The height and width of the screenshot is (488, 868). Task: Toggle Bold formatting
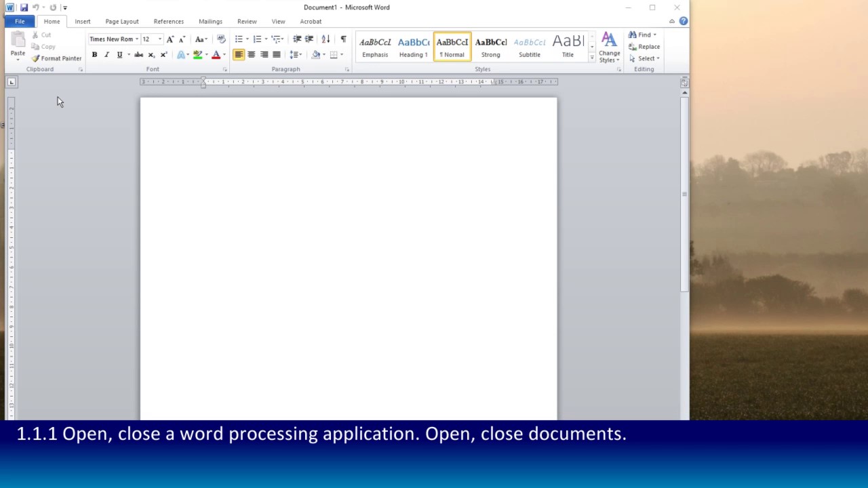pos(94,55)
